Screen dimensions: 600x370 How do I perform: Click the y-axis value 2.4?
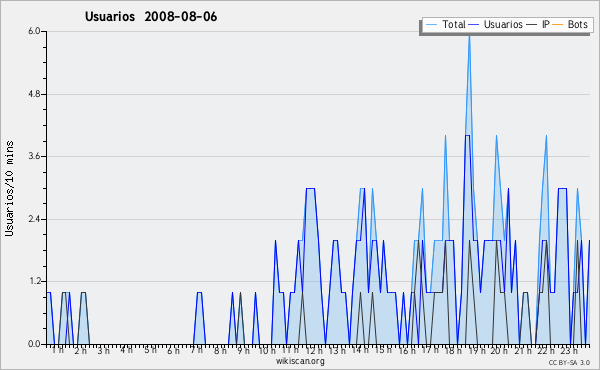(x=34, y=219)
